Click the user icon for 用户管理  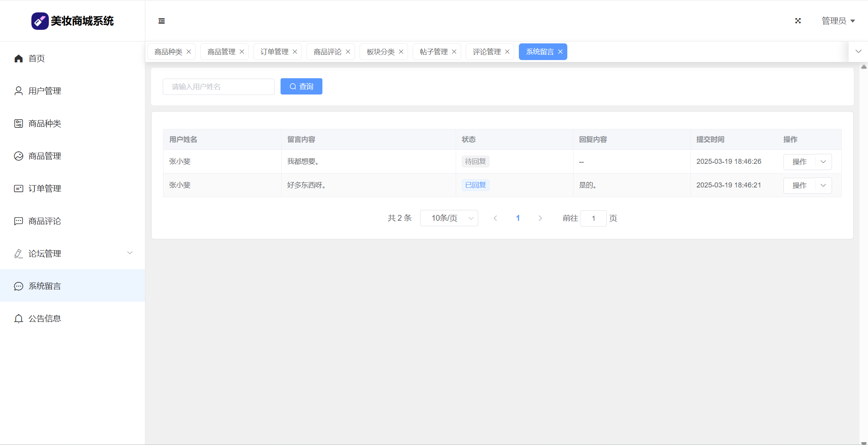click(x=19, y=91)
